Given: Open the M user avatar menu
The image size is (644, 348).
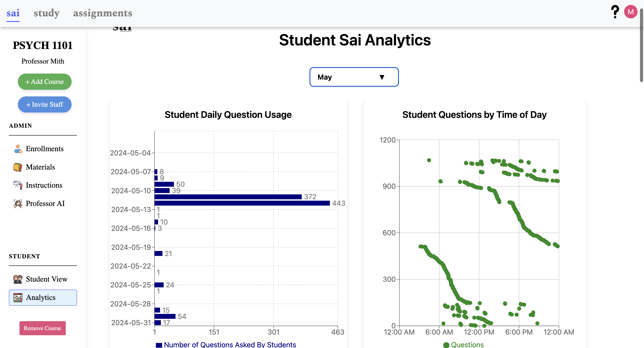Looking at the screenshot, I should [x=630, y=12].
